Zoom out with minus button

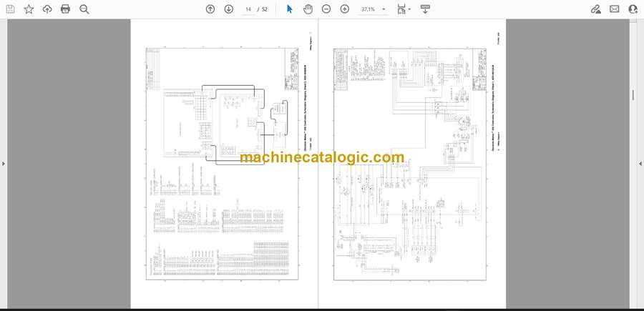[326, 9]
